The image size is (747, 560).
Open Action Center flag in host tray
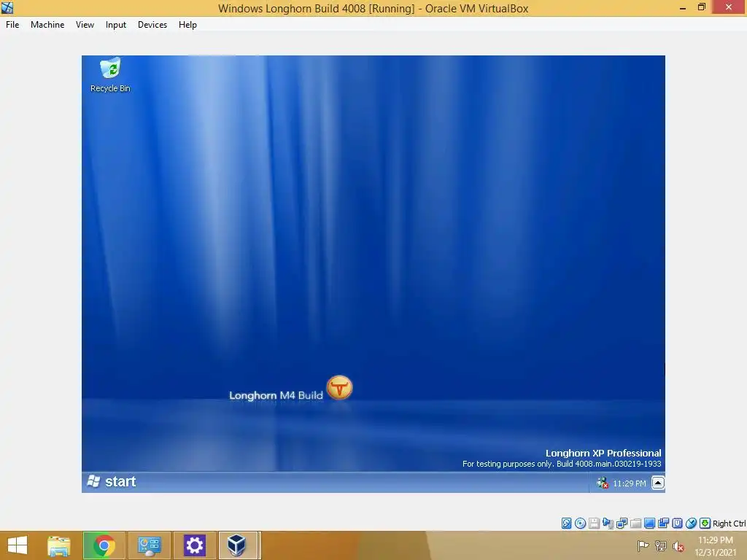643,545
